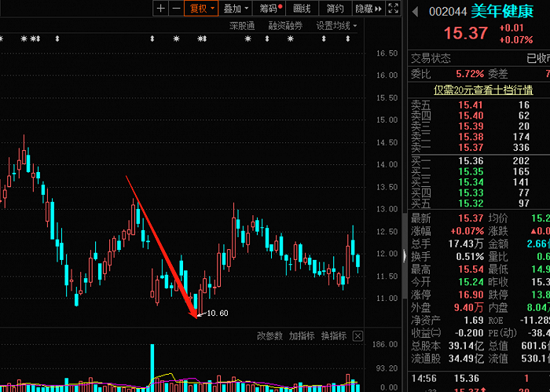Click the left arrow beside stock code 002044
Viewport: 550px width, 392px height.
click(416, 12)
